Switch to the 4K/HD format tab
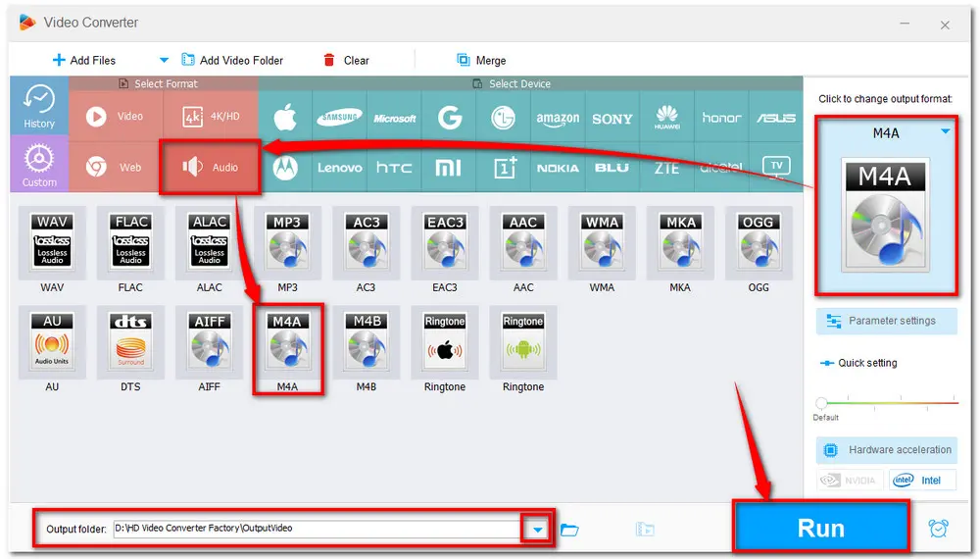 click(x=211, y=117)
